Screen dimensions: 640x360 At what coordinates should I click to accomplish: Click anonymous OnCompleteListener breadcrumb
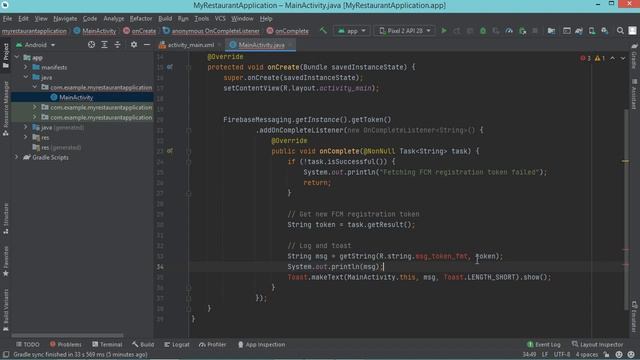click(x=211, y=31)
